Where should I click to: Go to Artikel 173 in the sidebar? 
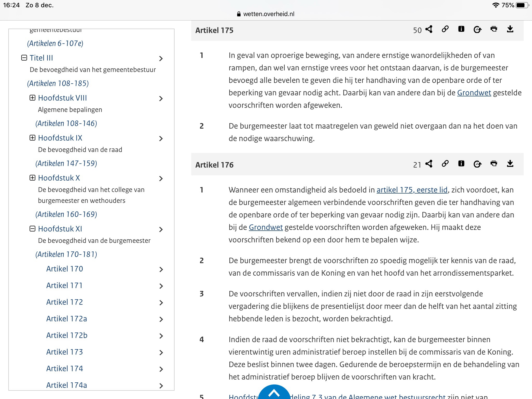[x=65, y=352]
